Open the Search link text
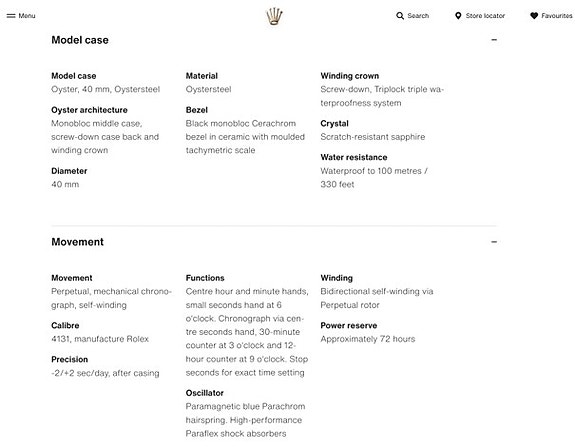 coord(418,16)
